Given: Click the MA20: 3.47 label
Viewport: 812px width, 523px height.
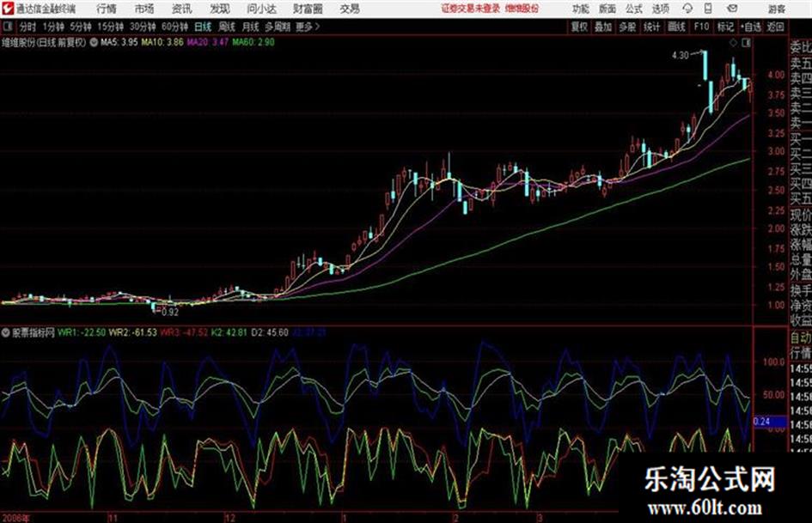Looking at the screenshot, I should coord(208,42).
